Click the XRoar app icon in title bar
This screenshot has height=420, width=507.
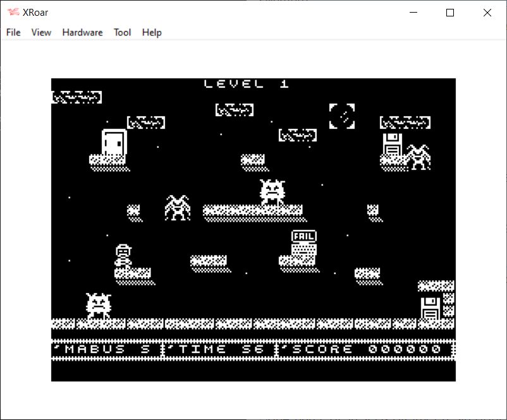tap(13, 13)
